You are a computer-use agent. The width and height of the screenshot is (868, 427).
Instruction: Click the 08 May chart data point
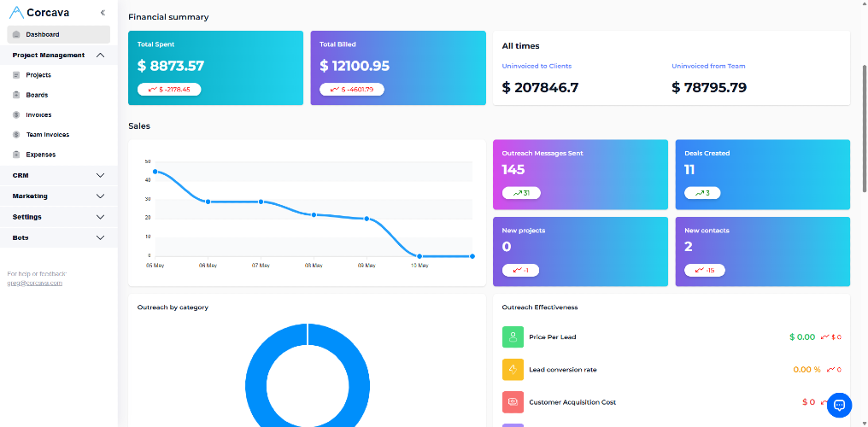pyautogui.click(x=314, y=214)
